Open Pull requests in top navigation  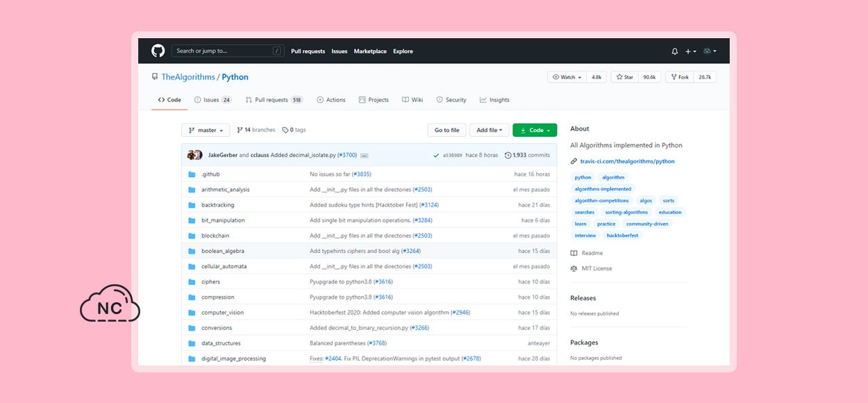click(308, 51)
